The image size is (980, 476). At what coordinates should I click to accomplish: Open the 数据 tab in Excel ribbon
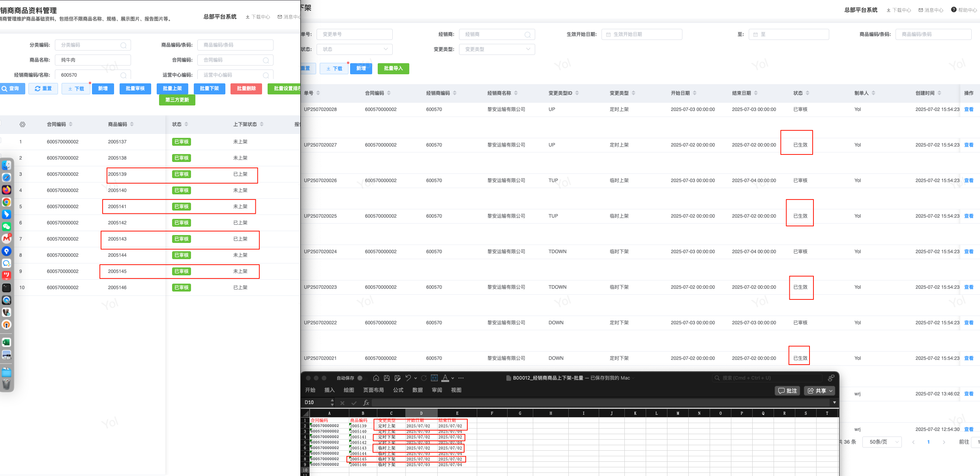pyautogui.click(x=417, y=390)
